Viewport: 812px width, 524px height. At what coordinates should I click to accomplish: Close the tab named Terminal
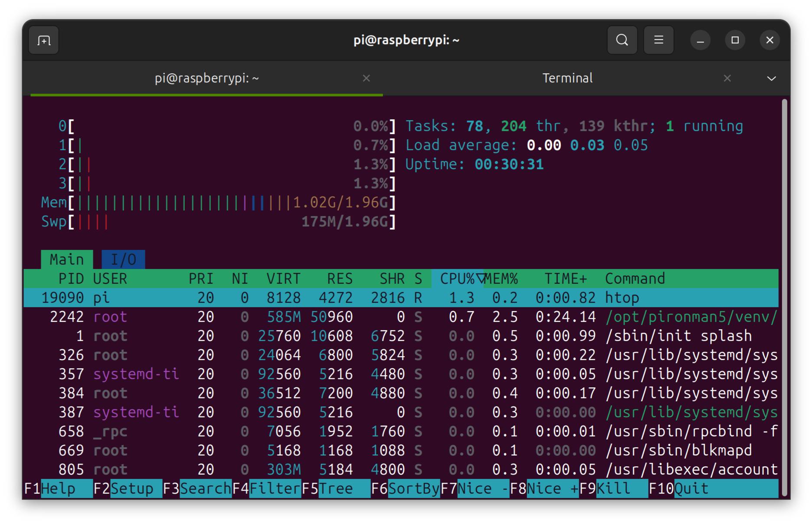pos(727,78)
